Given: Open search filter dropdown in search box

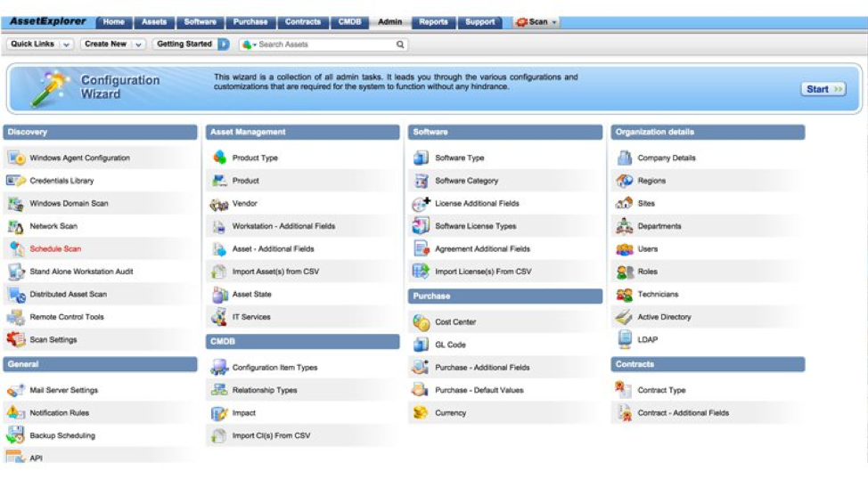Looking at the screenshot, I should tap(249, 45).
